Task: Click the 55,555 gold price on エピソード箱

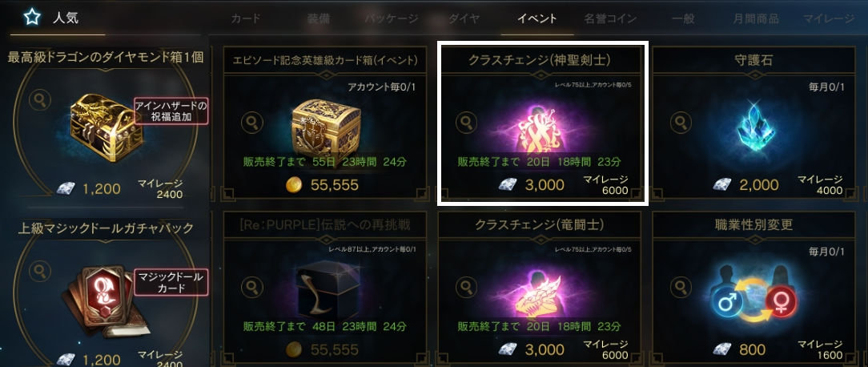Action: click(x=322, y=185)
